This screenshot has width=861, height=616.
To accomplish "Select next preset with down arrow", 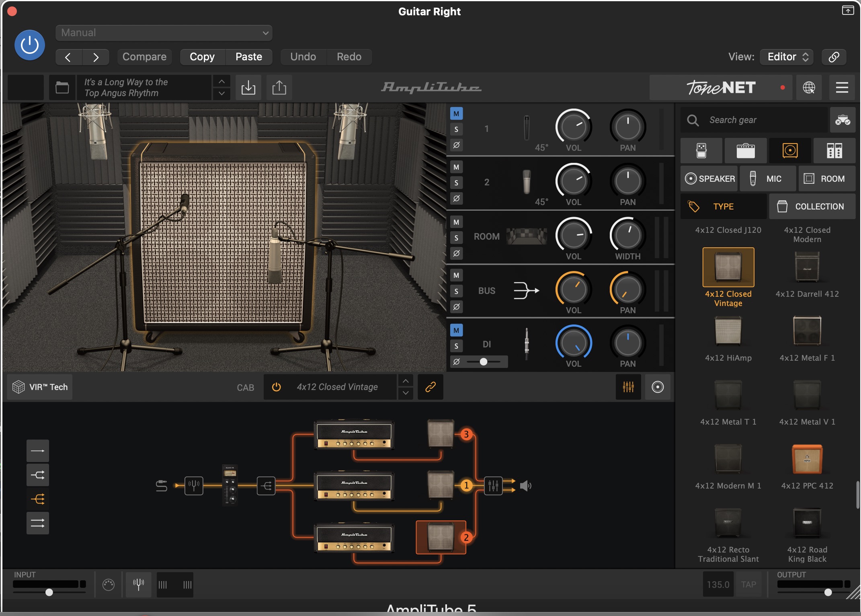I will click(221, 93).
